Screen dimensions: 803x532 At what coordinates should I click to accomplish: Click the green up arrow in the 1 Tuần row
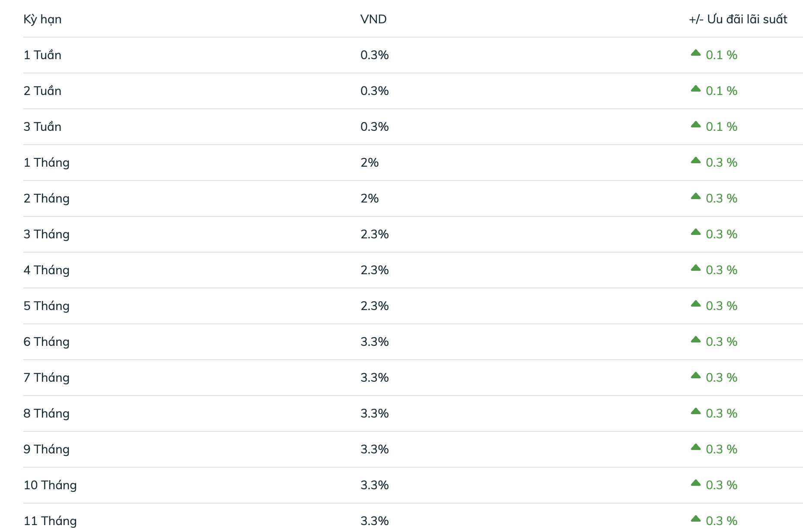[695, 53]
